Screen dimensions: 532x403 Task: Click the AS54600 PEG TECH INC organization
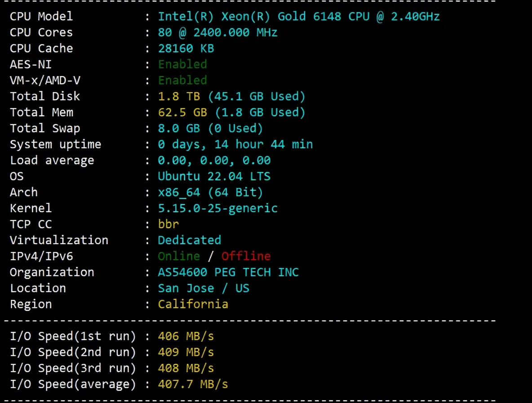pyautogui.click(x=228, y=272)
